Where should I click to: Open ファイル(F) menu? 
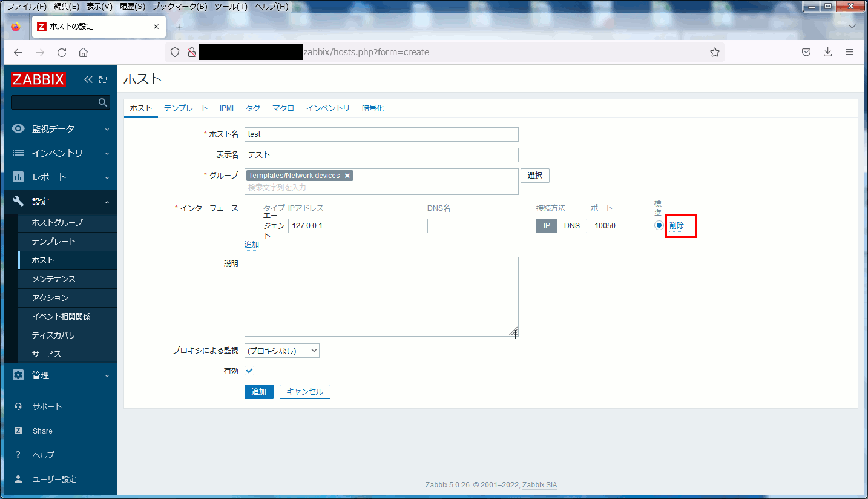coord(27,7)
